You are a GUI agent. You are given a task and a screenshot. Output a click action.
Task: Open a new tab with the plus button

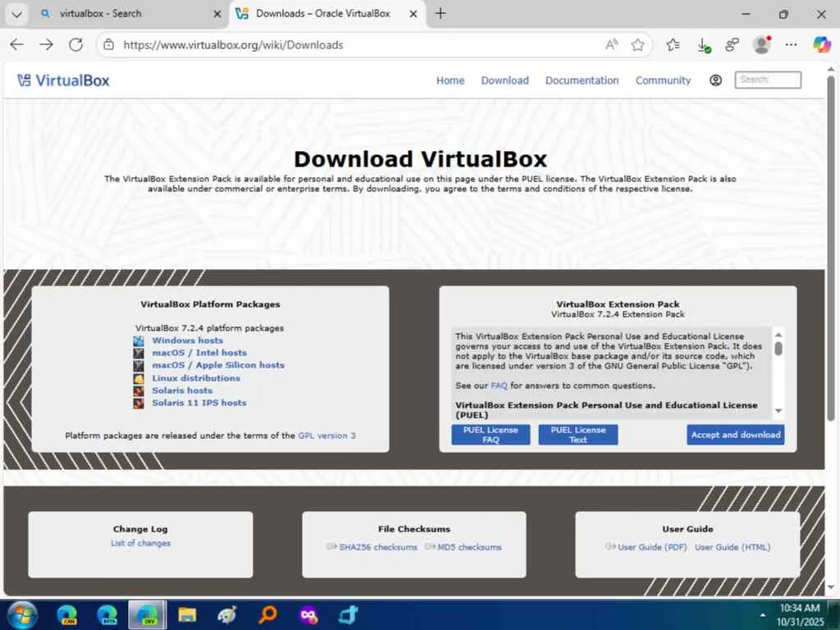click(x=441, y=13)
